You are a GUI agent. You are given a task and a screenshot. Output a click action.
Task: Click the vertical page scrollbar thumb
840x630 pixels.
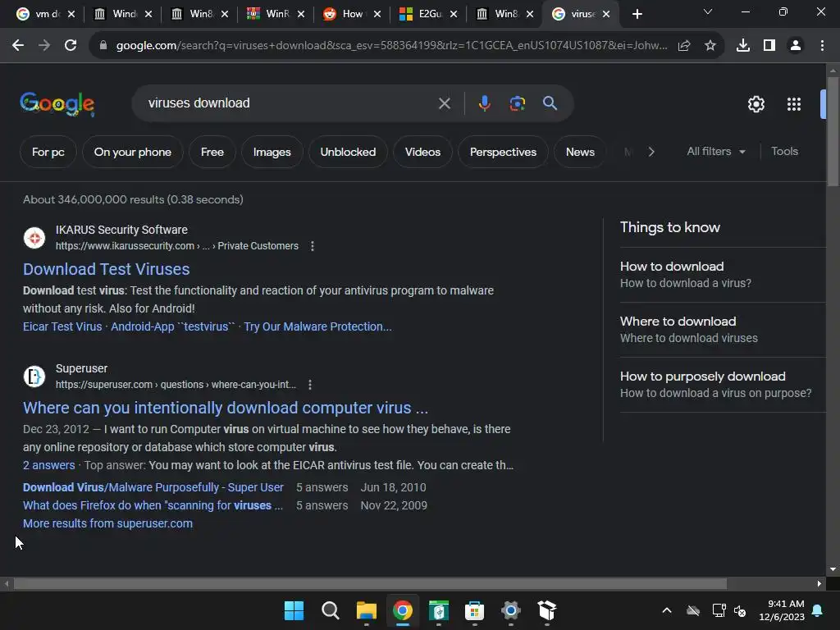833,132
